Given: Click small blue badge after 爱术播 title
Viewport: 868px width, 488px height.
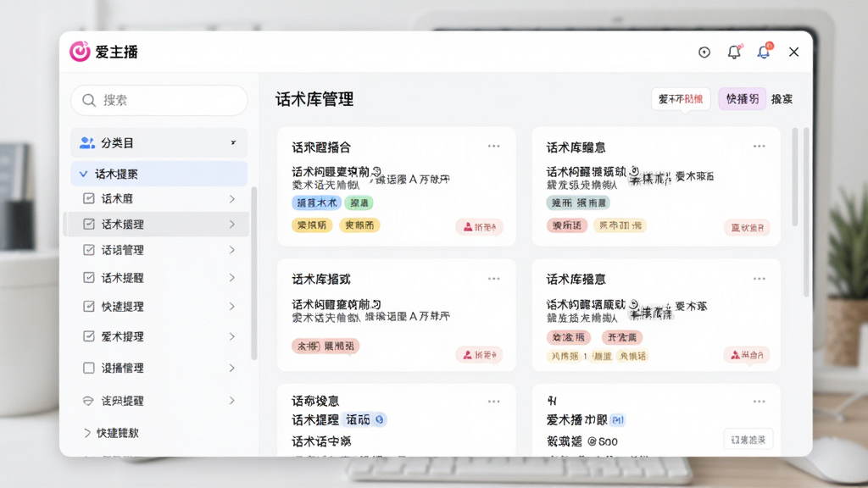Looking at the screenshot, I should tap(617, 420).
